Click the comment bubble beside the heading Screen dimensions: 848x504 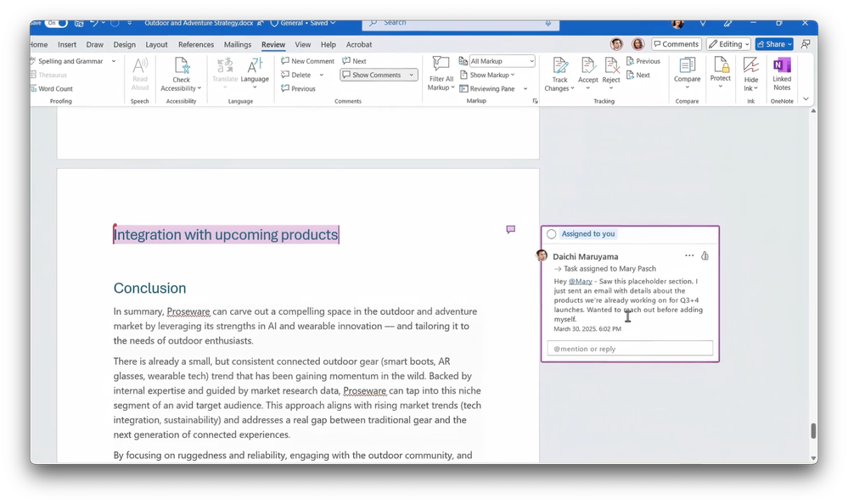point(510,229)
